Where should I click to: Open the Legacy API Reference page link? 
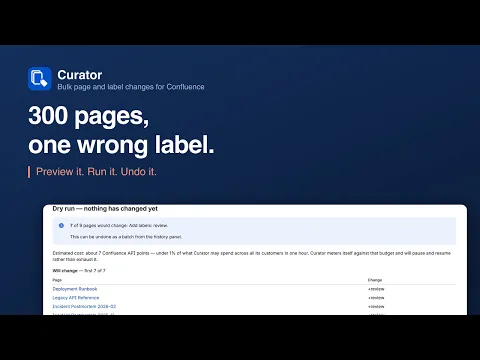click(x=76, y=298)
